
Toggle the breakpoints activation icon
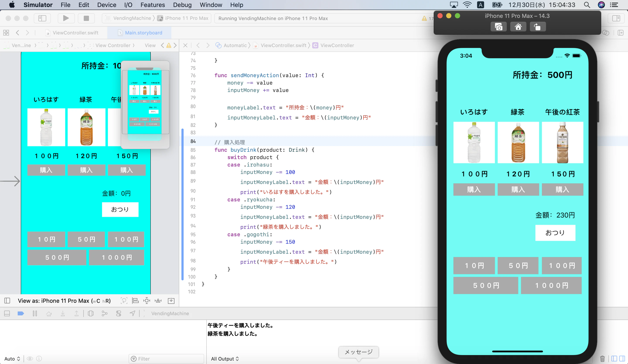[21, 313]
